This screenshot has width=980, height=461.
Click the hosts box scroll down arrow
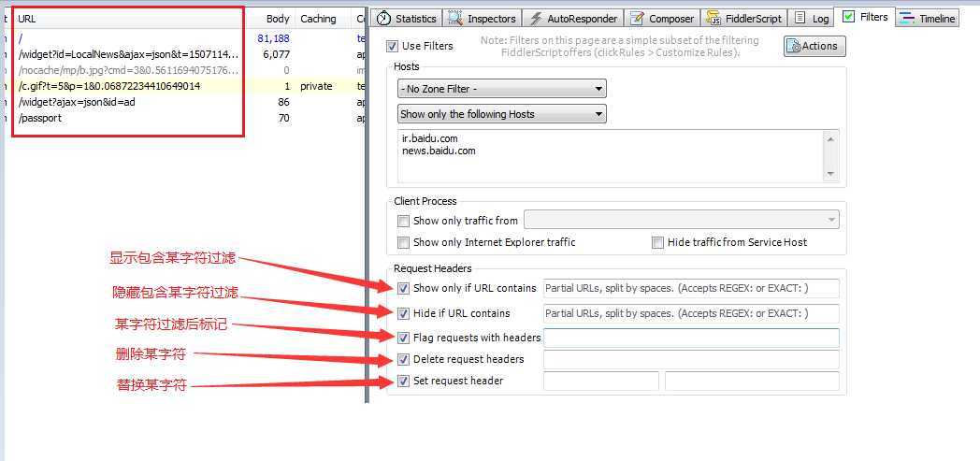pos(830,173)
